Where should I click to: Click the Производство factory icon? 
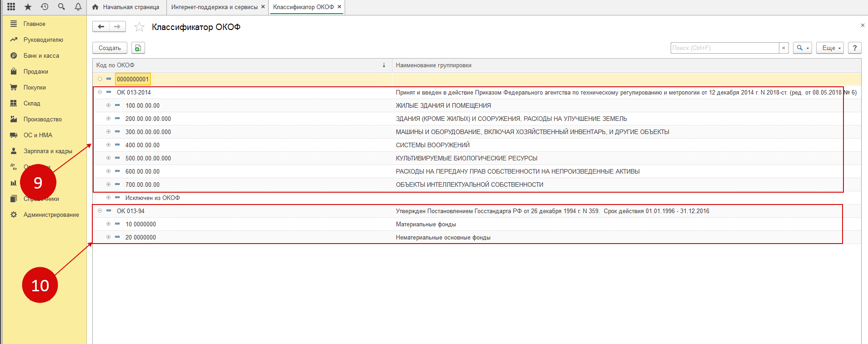[14, 119]
